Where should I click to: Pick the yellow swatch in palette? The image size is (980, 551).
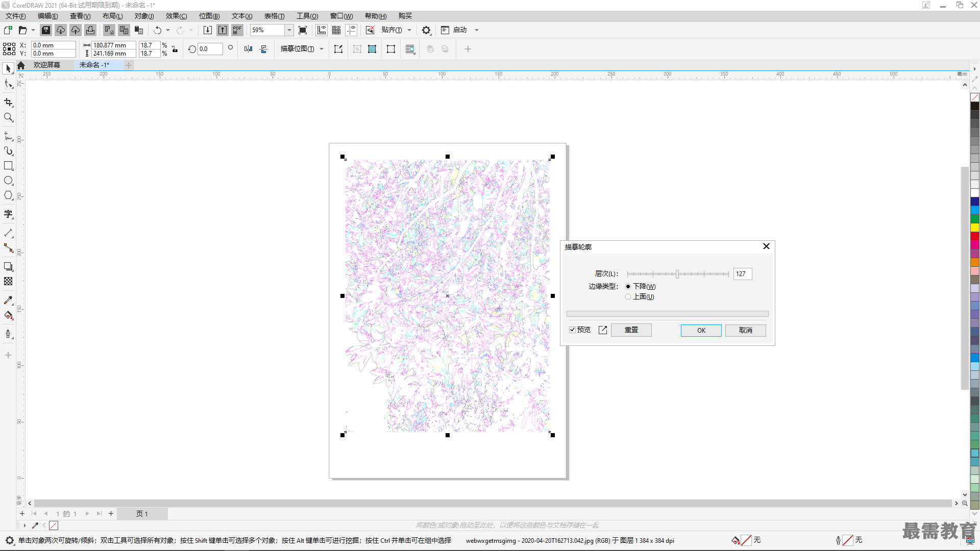pyautogui.click(x=975, y=228)
